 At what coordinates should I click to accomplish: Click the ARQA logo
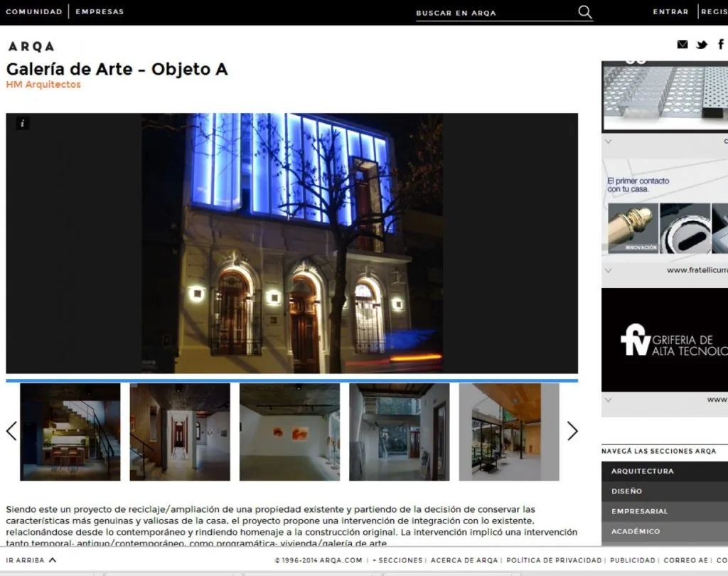pyautogui.click(x=31, y=46)
